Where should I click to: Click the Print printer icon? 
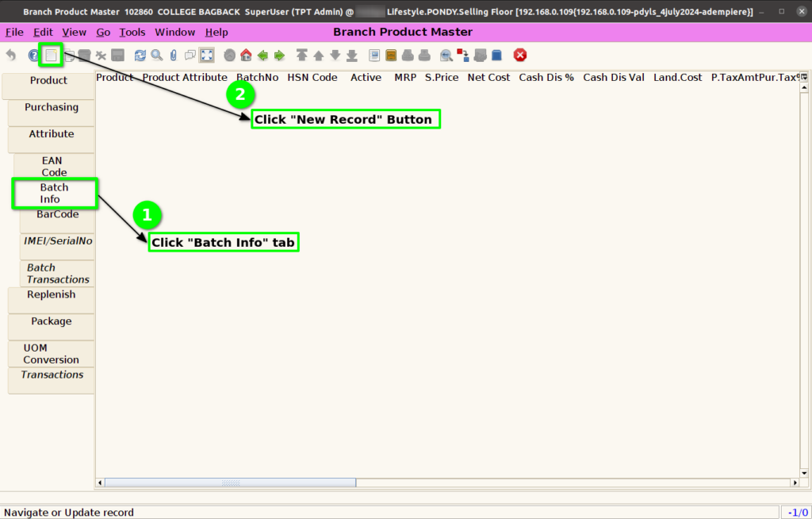[x=424, y=55]
